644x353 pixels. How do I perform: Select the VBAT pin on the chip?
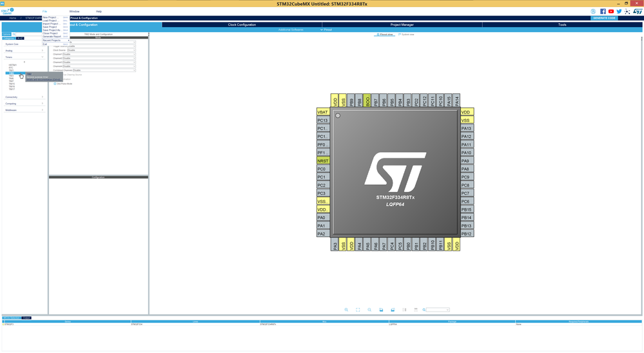click(x=323, y=112)
